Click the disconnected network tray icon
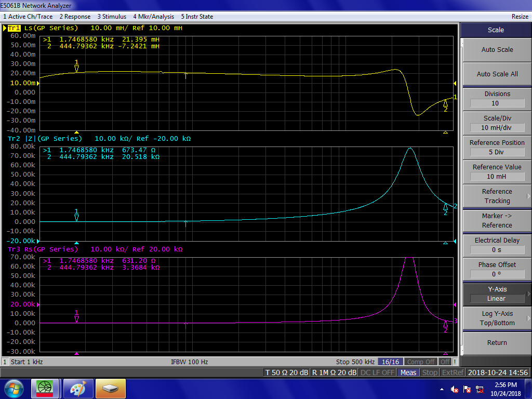This screenshot has height=399, width=532. (480, 389)
